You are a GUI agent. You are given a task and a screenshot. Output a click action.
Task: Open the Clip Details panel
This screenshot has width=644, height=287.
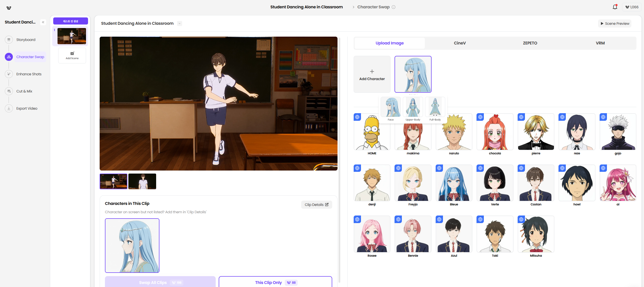[x=316, y=205]
